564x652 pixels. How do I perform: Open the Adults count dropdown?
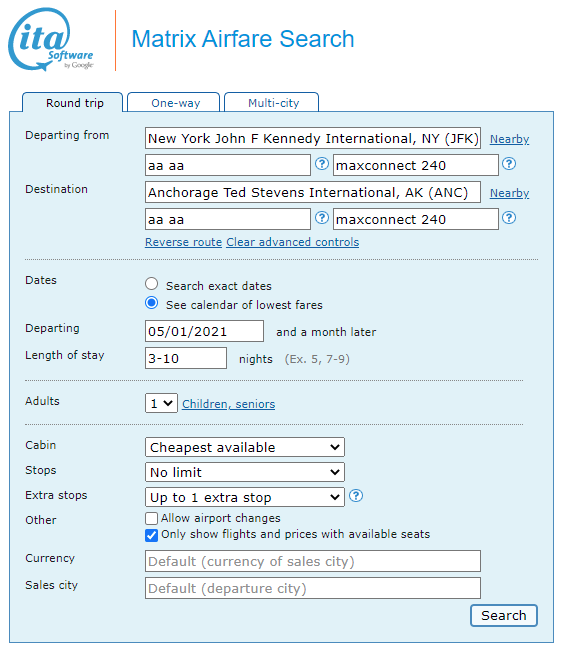click(x=161, y=403)
